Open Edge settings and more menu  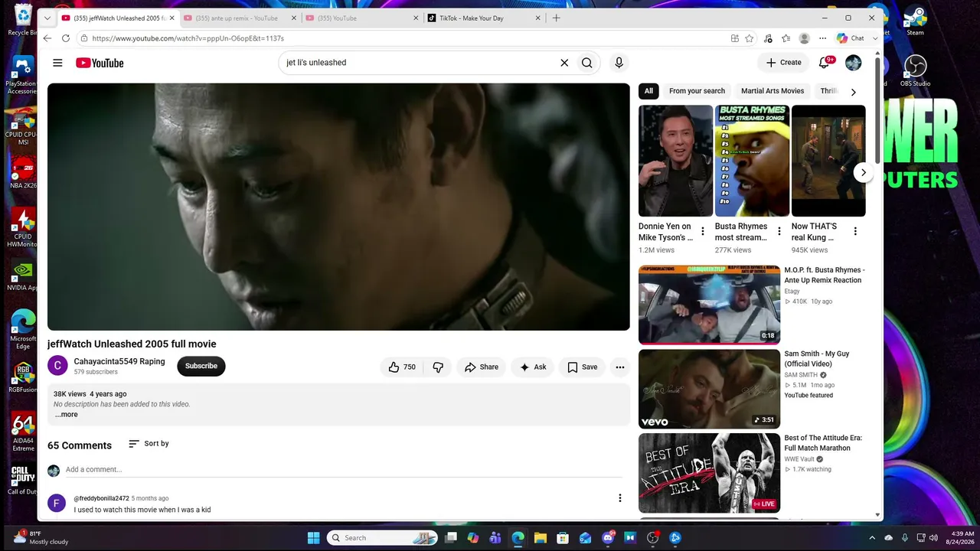pyautogui.click(x=823, y=38)
